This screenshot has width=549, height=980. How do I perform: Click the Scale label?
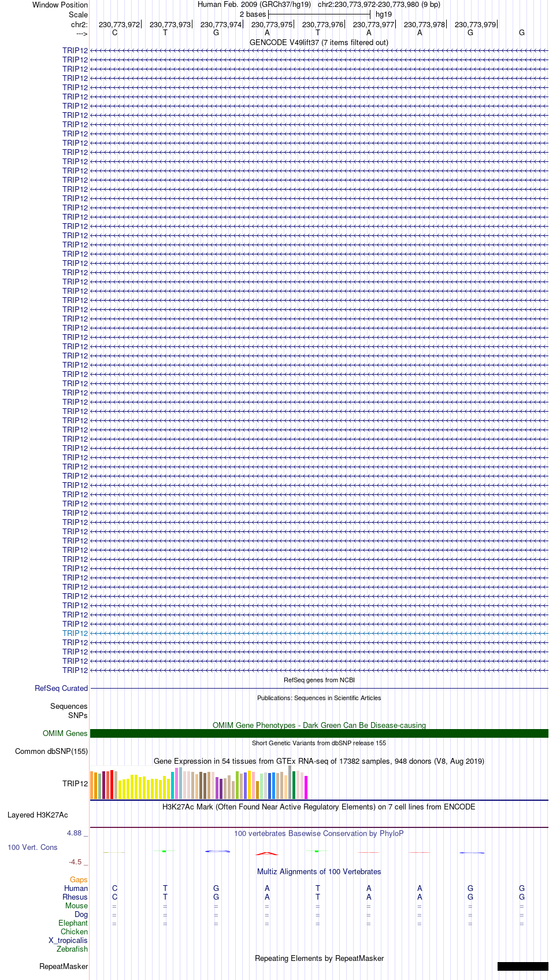click(x=78, y=14)
